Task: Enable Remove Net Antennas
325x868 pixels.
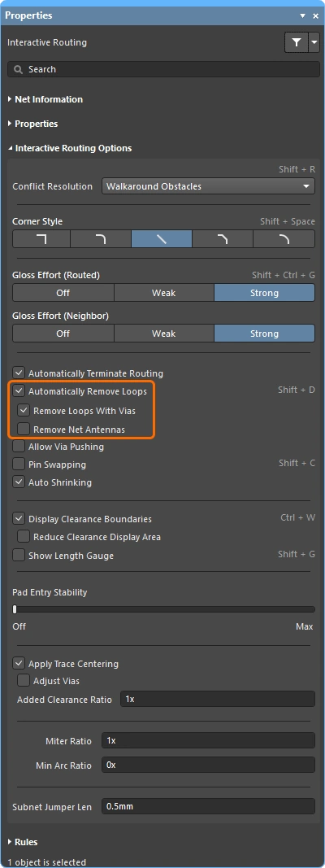Action: [24, 429]
